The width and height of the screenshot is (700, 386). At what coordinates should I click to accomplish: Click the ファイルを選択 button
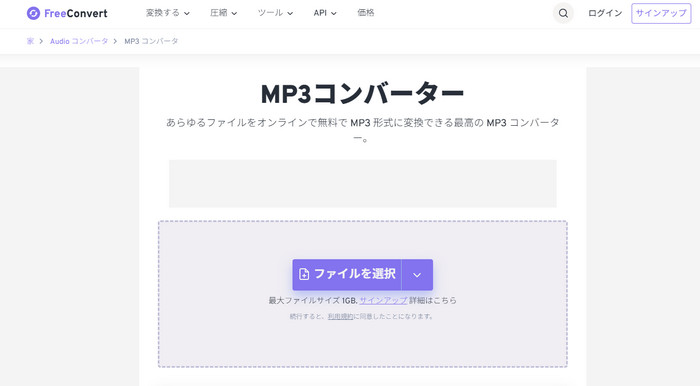347,274
